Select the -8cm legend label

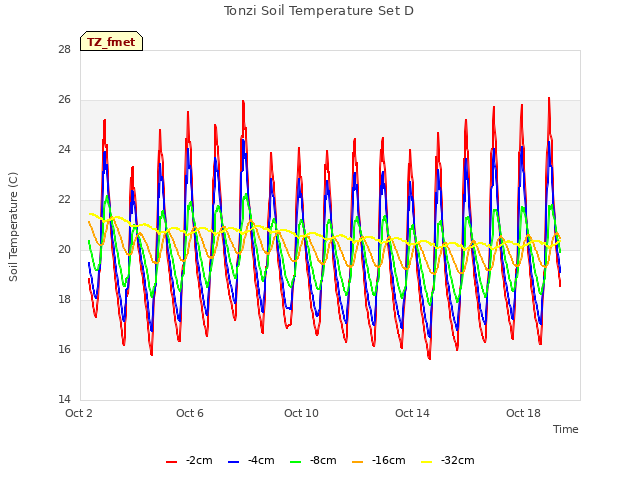click(323, 460)
